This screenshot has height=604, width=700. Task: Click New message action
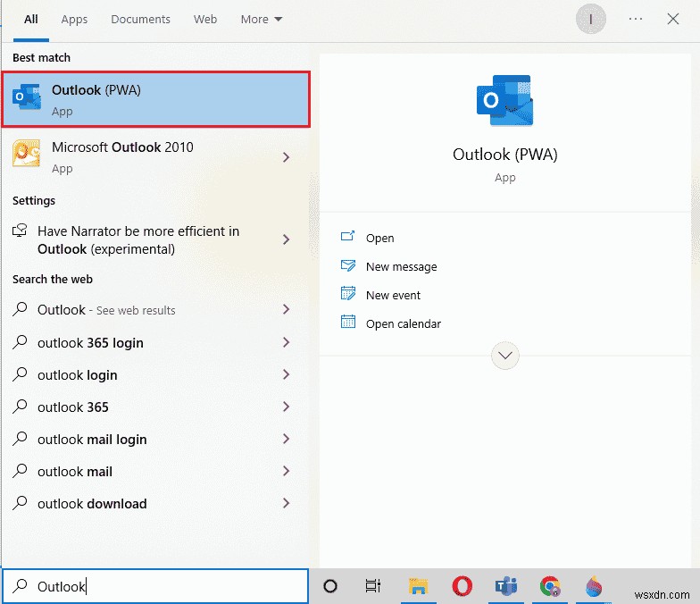pyautogui.click(x=402, y=266)
